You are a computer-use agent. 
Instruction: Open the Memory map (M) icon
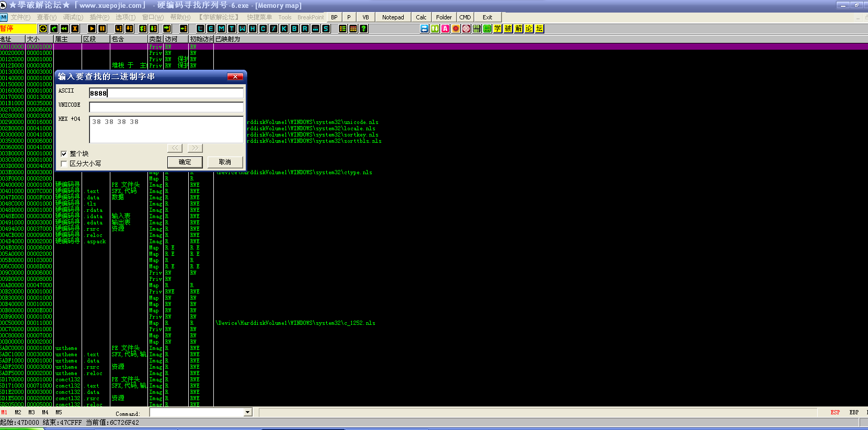(x=221, y=29)
